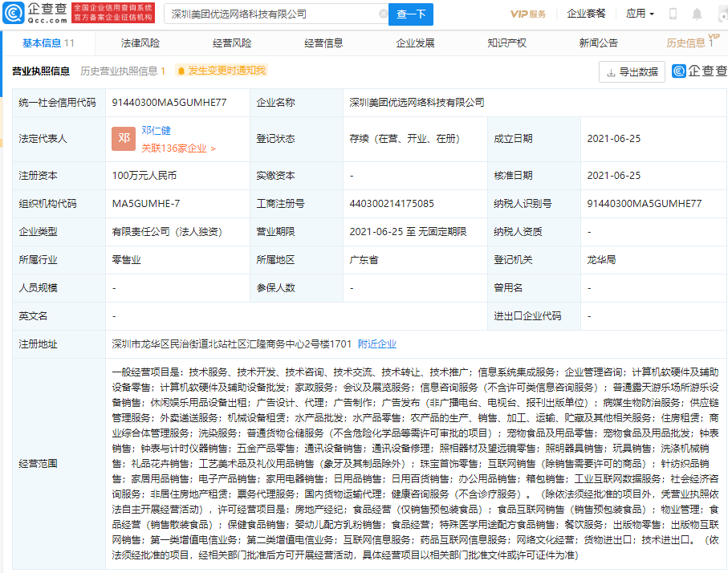Click the download icon beside 导出数据
The width and height of the screenshot is (728, 573).
[x=610, y=72]
